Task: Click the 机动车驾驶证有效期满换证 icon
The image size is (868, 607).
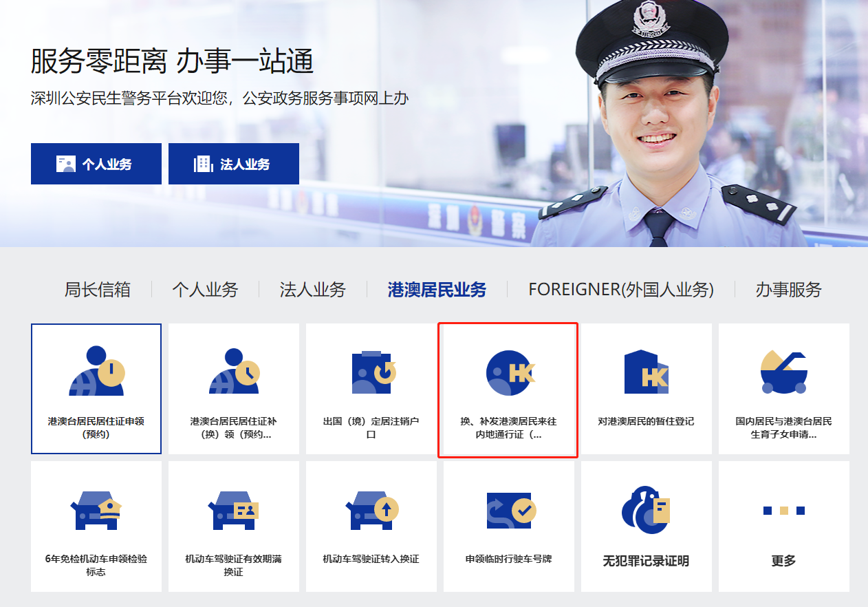Action: (x=234, y=510)
